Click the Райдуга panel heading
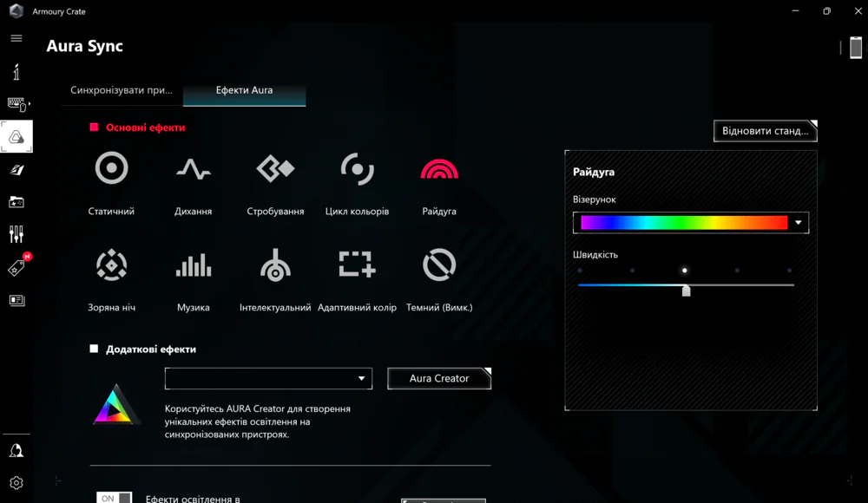868x503 pixels. tap(594, 172)
